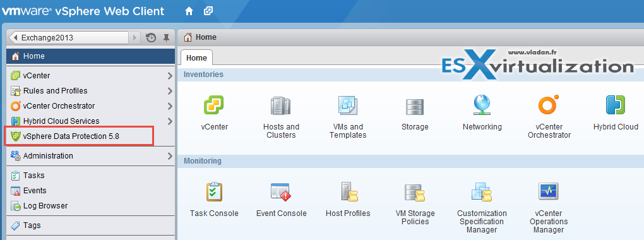Viewport: 644px width, 240px height.
Task: Open Tags in the sidebar
Action: (91, 225)
